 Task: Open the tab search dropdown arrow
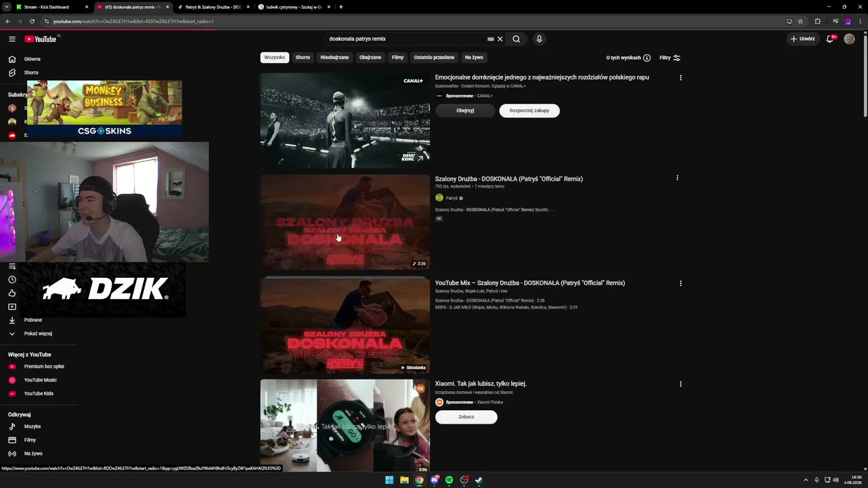pos(6,7)
